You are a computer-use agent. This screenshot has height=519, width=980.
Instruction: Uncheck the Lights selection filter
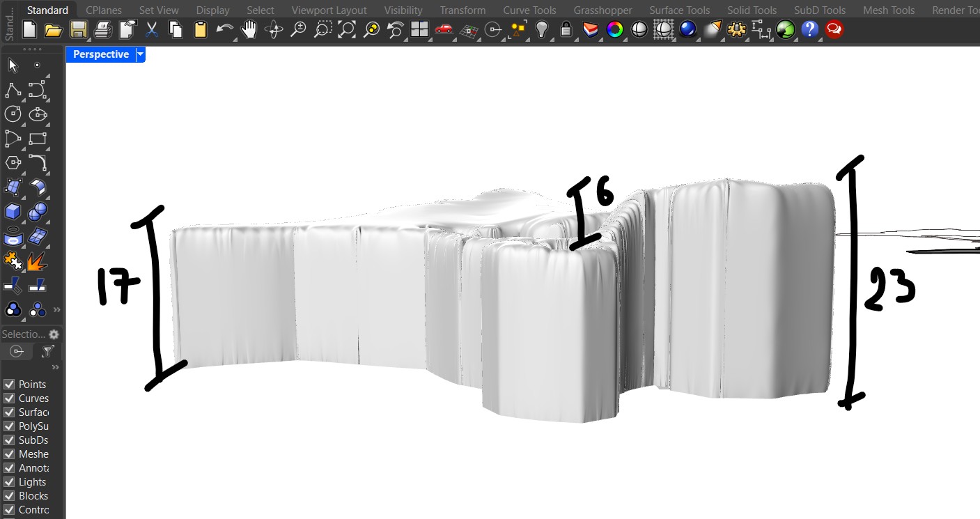(9, 482)
